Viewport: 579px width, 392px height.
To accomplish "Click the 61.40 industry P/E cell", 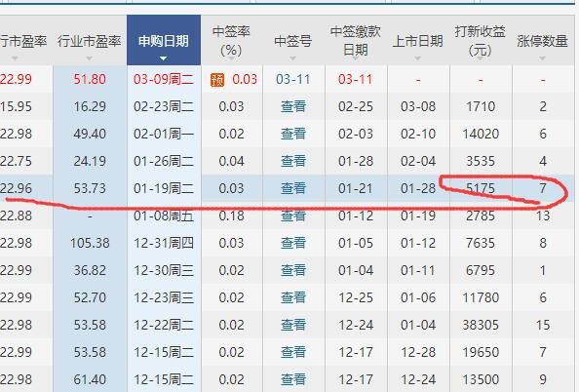I will tap(90, 379).
